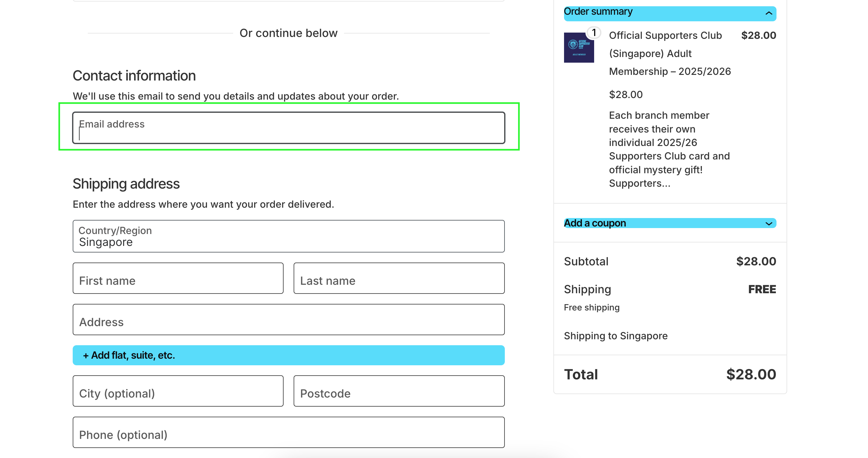
Task: Click the Address input field
Action: tap(288, 320)
